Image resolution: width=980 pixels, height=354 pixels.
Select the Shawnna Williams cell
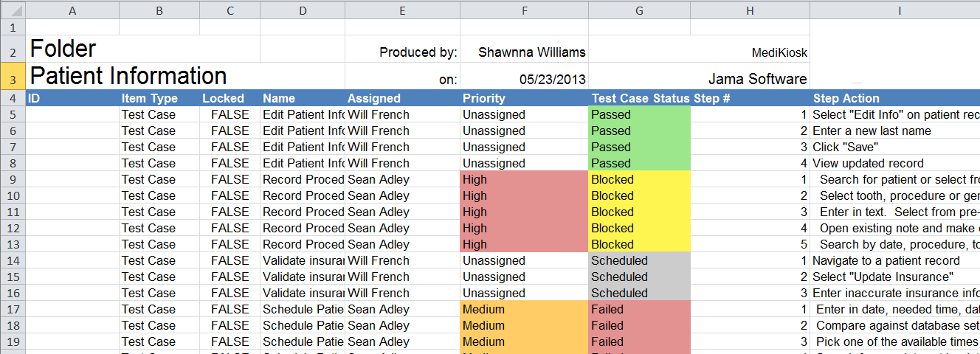point(524,52)
